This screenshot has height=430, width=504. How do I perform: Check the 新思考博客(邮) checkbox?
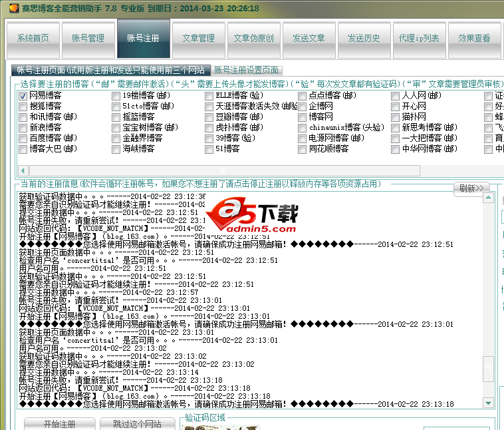pyautogui.click(x=395, y=128)
